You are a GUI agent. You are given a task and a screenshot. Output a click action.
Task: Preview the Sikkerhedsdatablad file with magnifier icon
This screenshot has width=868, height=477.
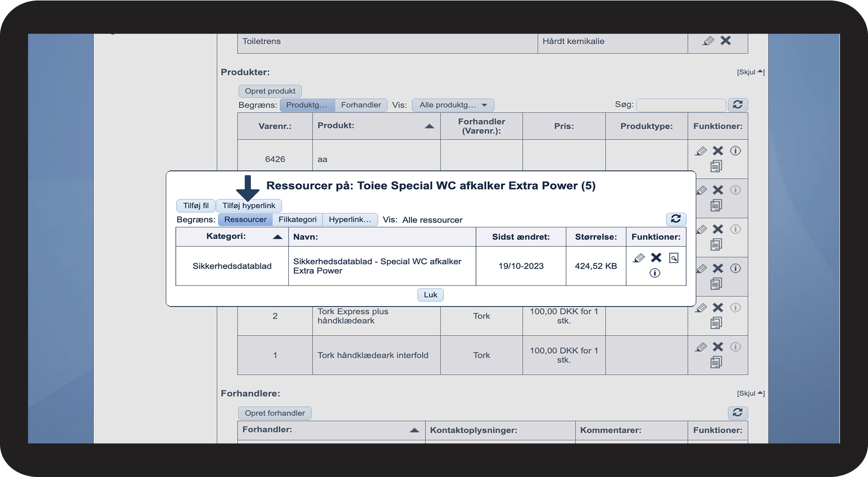click(x=674, y=258)
